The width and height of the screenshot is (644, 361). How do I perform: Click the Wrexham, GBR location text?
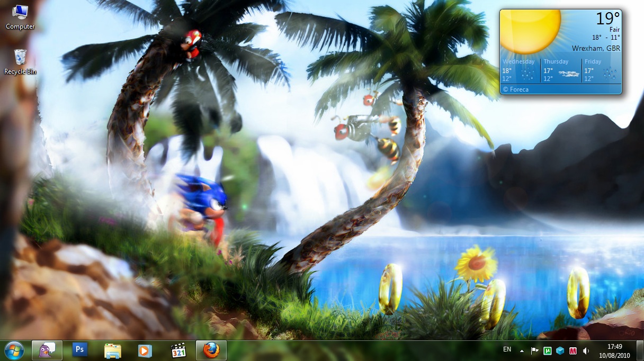596,48
